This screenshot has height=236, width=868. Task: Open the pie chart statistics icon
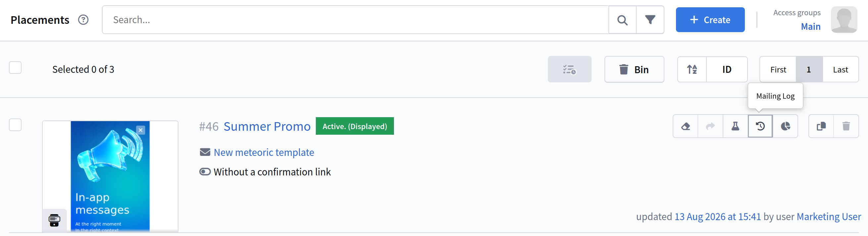point(785,126)
